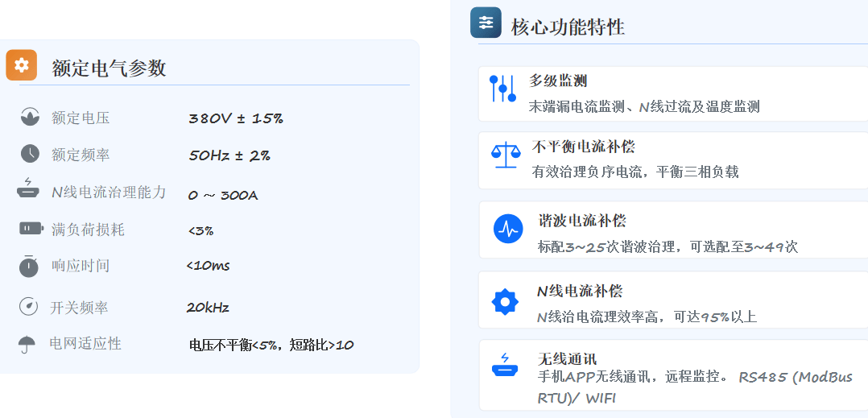The height and width of the screenshot is (418, 868).
Task: Click the N线电流治理能力 label
Action: coord(109,192)
